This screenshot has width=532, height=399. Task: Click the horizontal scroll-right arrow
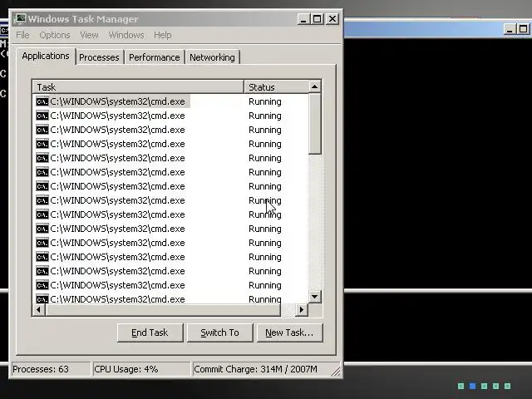coord(301,309)
